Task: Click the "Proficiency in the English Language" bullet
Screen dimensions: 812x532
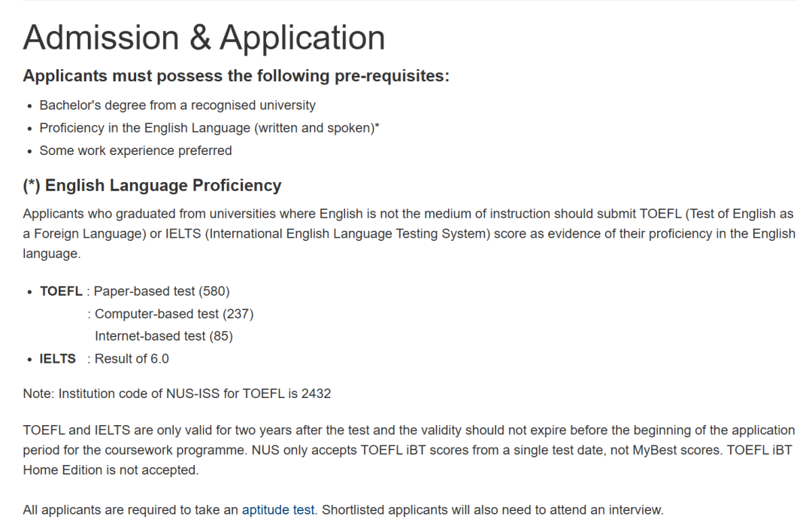Action: point(209,128)
